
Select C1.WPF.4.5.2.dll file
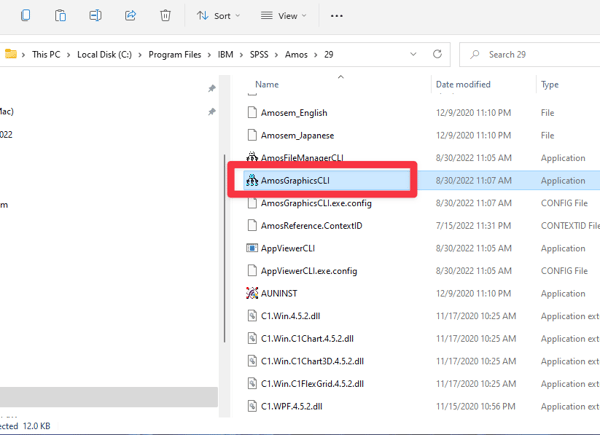point(292,406)
